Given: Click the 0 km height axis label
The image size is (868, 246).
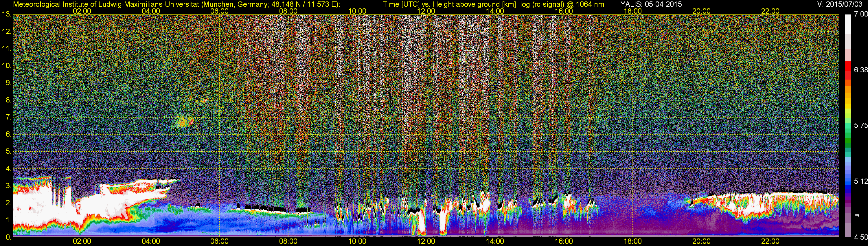Looking at the screenshot, I should pos(8,237).
